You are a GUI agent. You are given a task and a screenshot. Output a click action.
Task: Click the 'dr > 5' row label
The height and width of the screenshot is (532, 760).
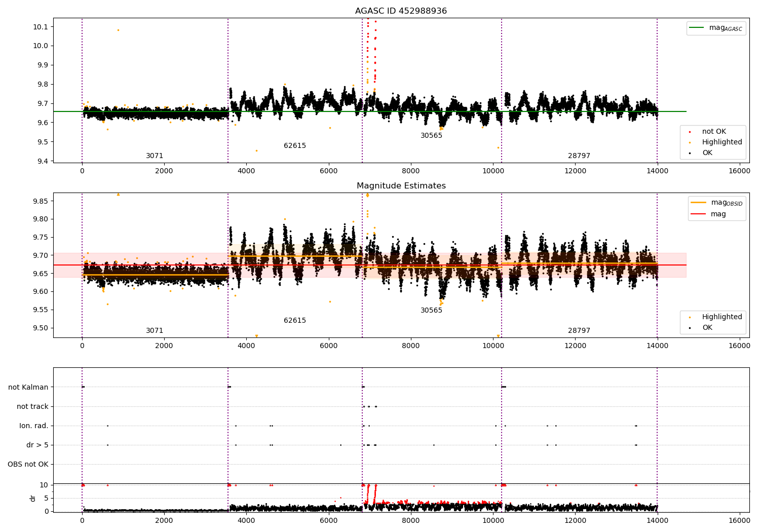pos(37,445)
